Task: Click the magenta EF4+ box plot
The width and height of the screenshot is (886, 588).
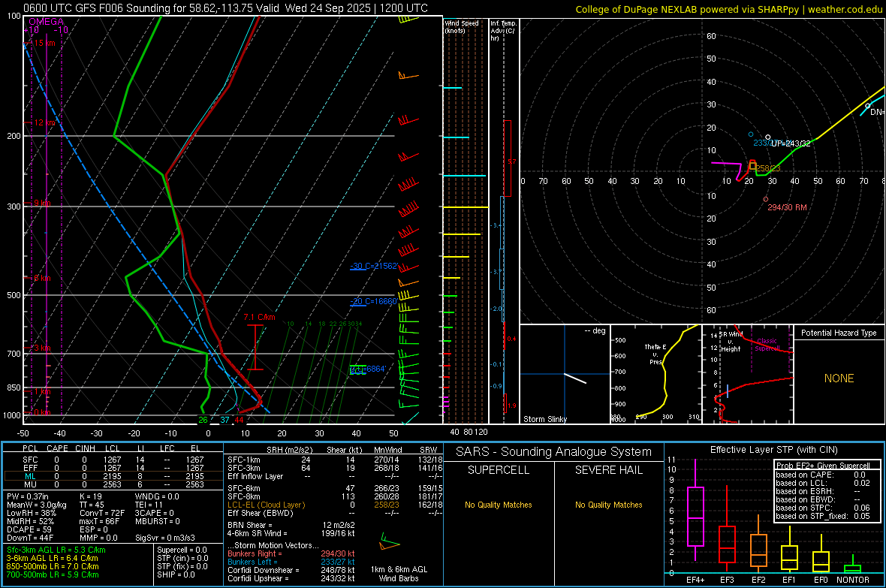Action: pos(695,510)
